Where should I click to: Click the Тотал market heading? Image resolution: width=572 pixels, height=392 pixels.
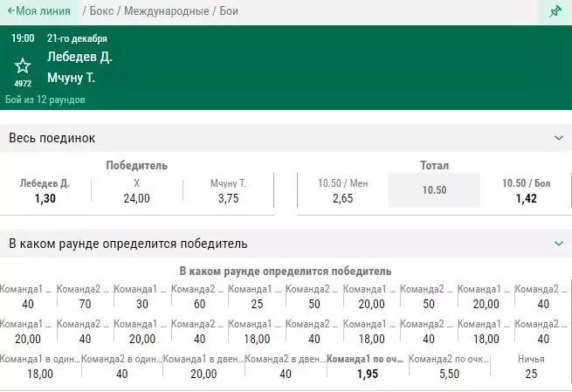click(x=434, y=166)
